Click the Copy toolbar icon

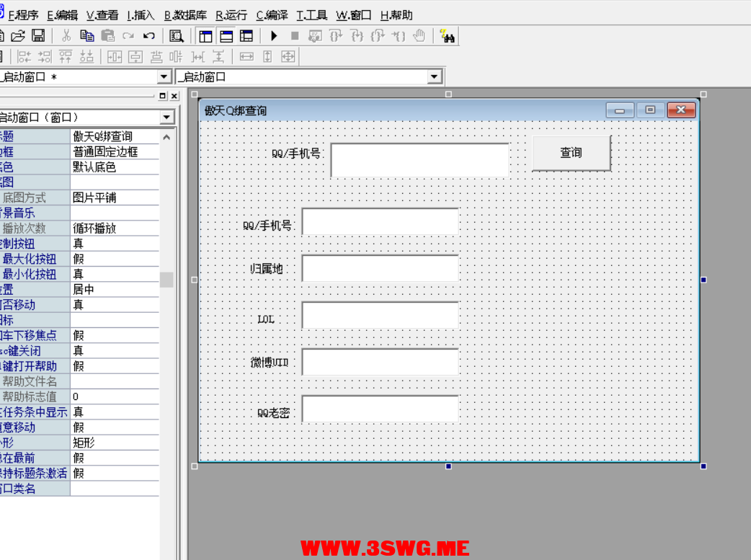[86, 36]
